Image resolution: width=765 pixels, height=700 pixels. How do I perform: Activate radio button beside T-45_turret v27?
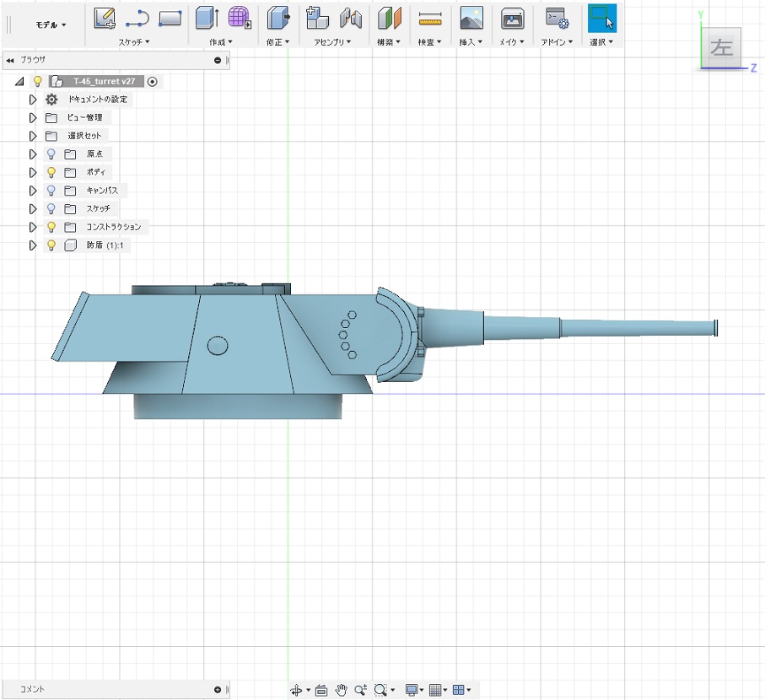click(152, 82)
